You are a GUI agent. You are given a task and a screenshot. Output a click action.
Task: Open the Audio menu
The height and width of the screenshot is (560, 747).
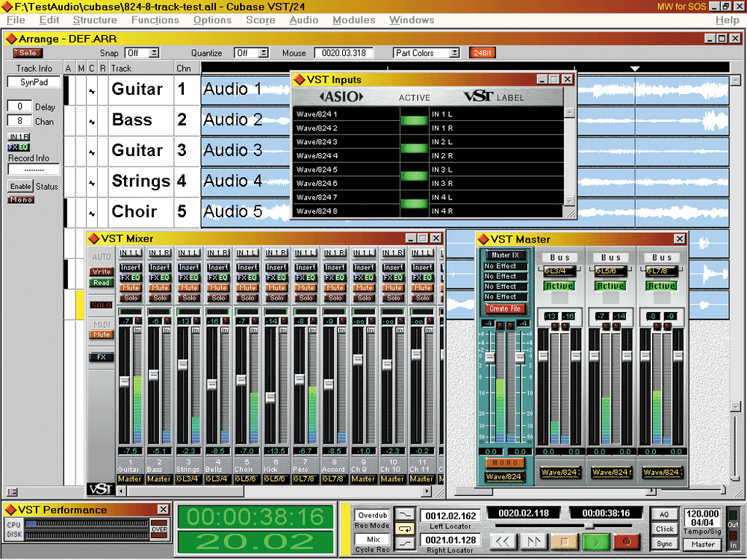tap(304, 20)
